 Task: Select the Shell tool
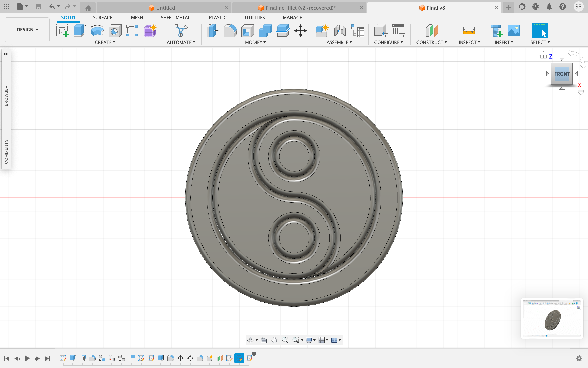(248, 31)
